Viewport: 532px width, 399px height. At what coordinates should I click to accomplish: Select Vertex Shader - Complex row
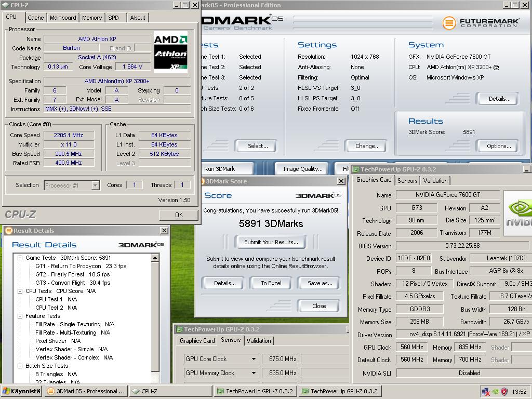coord(74,357)
